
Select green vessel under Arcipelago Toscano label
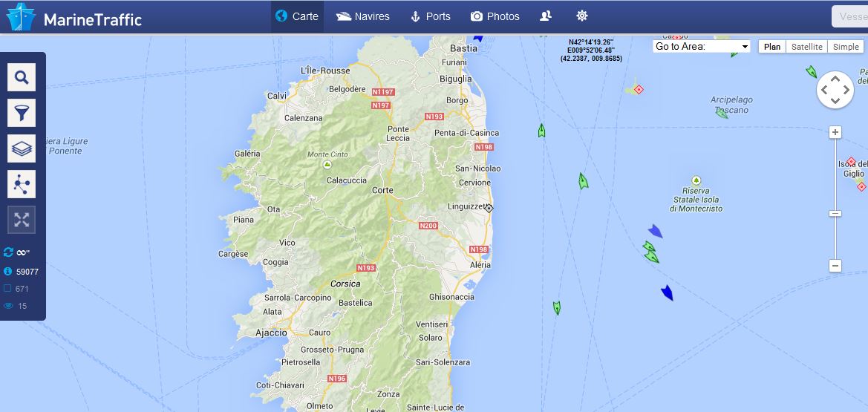(722, 113)
